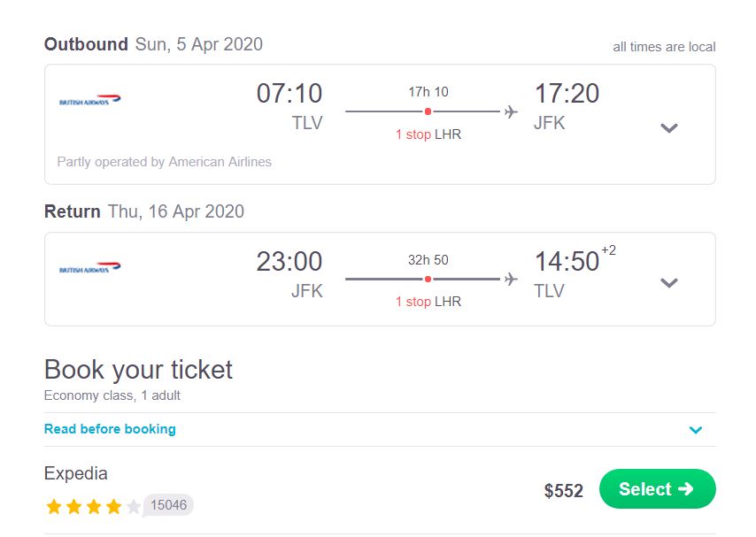The width and height of the screenshot is (756, 537).
Task: Click the outbound 07:10 TLV departure time
Action: pos(289,94)
